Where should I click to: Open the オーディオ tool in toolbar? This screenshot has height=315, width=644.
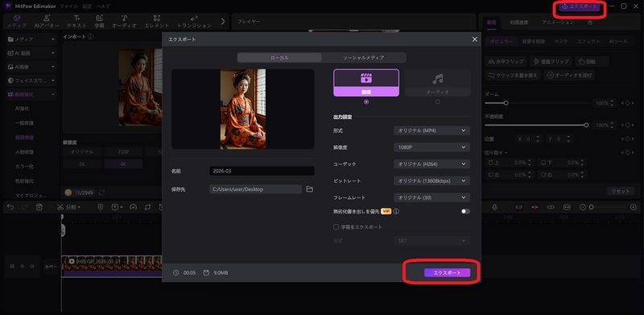(x=125, y=22)
